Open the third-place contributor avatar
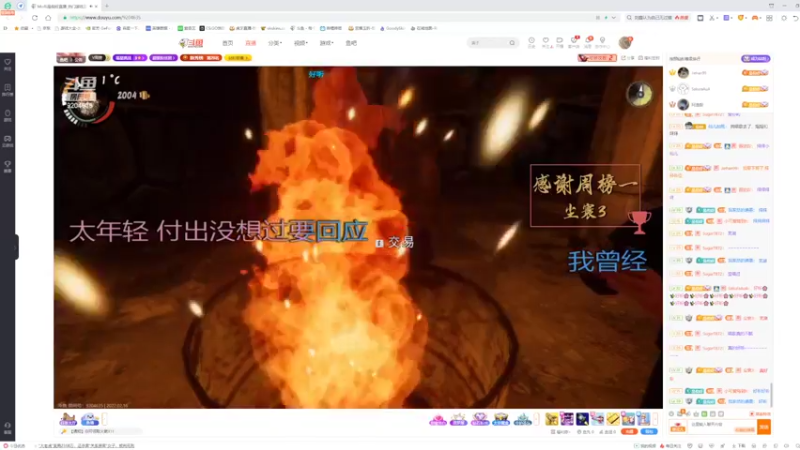The height and width of the screenshot is (450, 800). pos(683,104)
